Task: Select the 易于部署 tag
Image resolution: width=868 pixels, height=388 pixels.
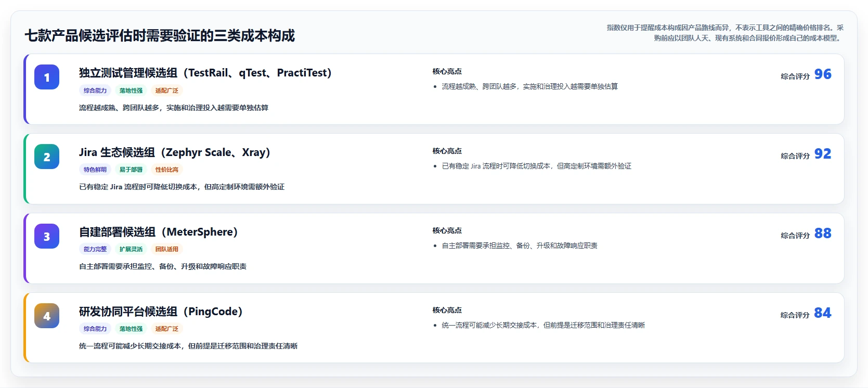Action: pos(131,170)
